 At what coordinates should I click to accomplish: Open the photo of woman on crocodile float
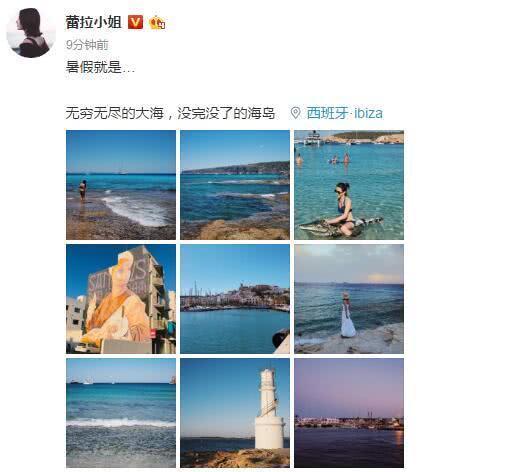point(349,185)
